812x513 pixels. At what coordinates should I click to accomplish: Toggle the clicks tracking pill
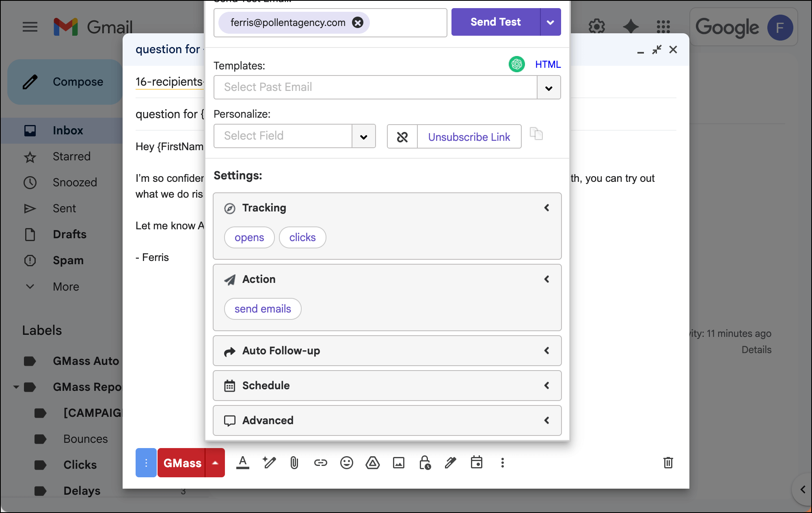(302, 237)
